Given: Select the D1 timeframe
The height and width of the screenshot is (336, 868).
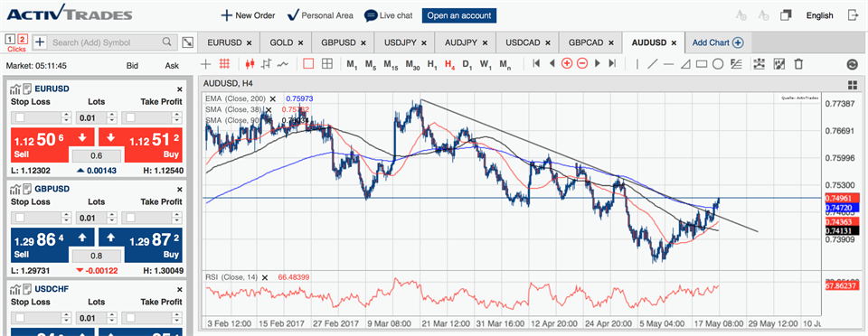Looking at the screenshot, I should 467,64.
